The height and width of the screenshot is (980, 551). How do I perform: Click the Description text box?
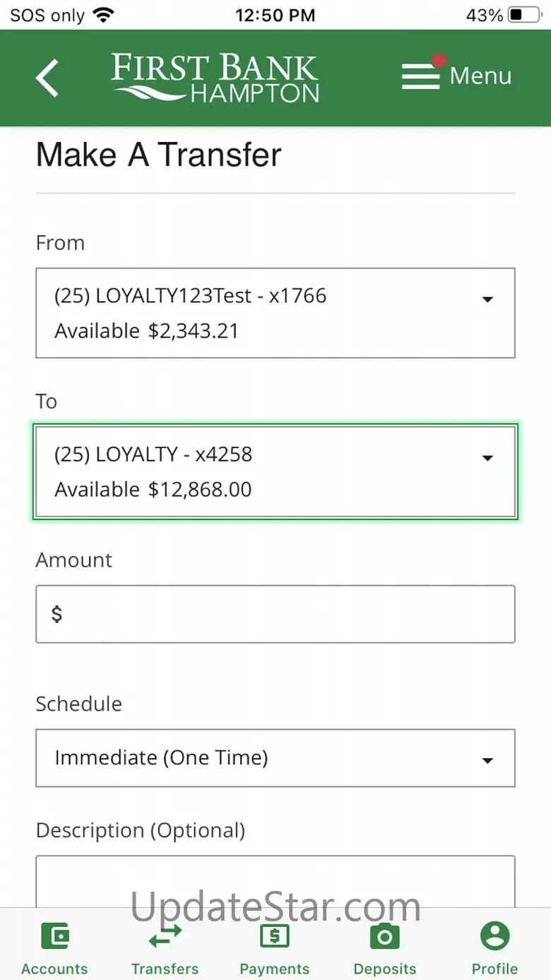click(275, 882)
